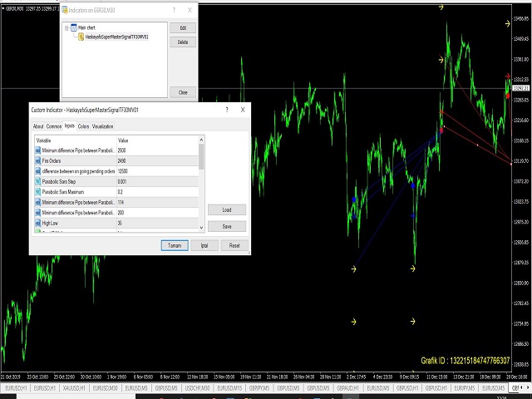Switch to the About tab

pos(38,126)
